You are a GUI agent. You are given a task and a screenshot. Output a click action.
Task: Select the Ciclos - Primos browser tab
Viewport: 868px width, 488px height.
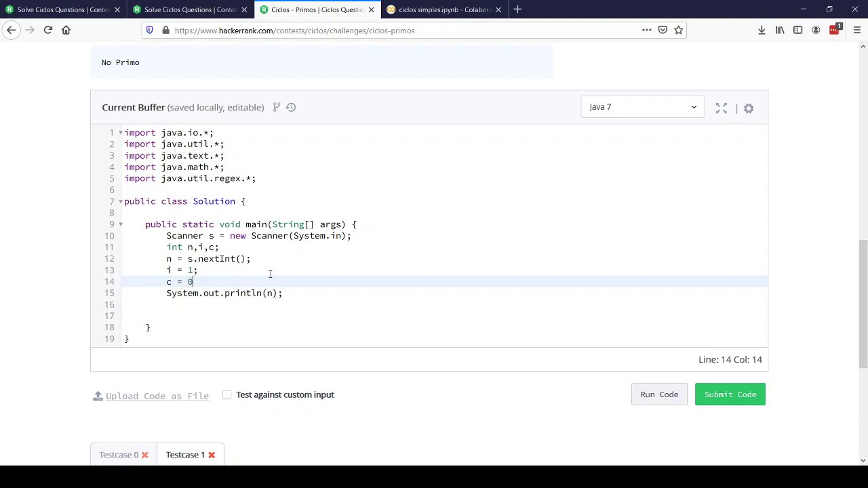pyautogui.click(x=317, y=9)
